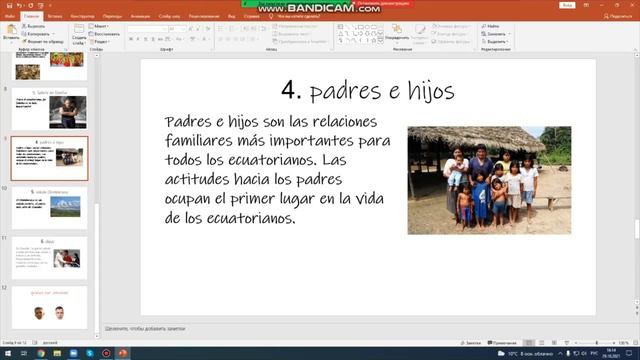This screenshot has height=360, width=640.
Task: Switch to Slide Sorter view in status bar
Action: [x=542, y=343]
